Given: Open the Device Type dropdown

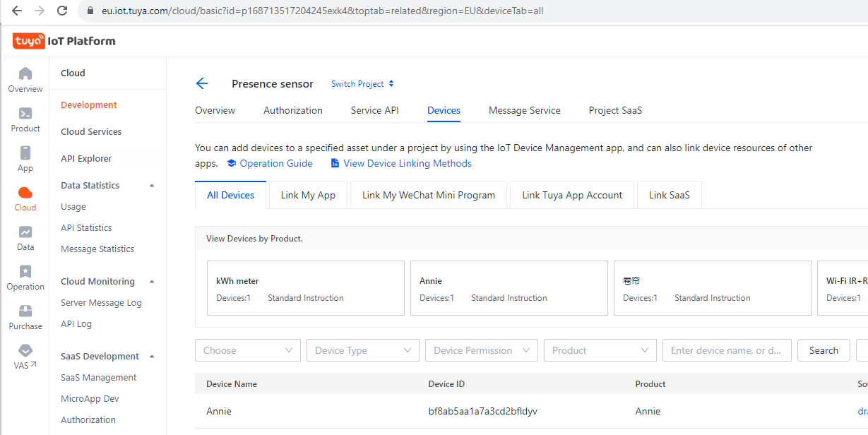Looking at the screenshot, I should pos(363,350).
